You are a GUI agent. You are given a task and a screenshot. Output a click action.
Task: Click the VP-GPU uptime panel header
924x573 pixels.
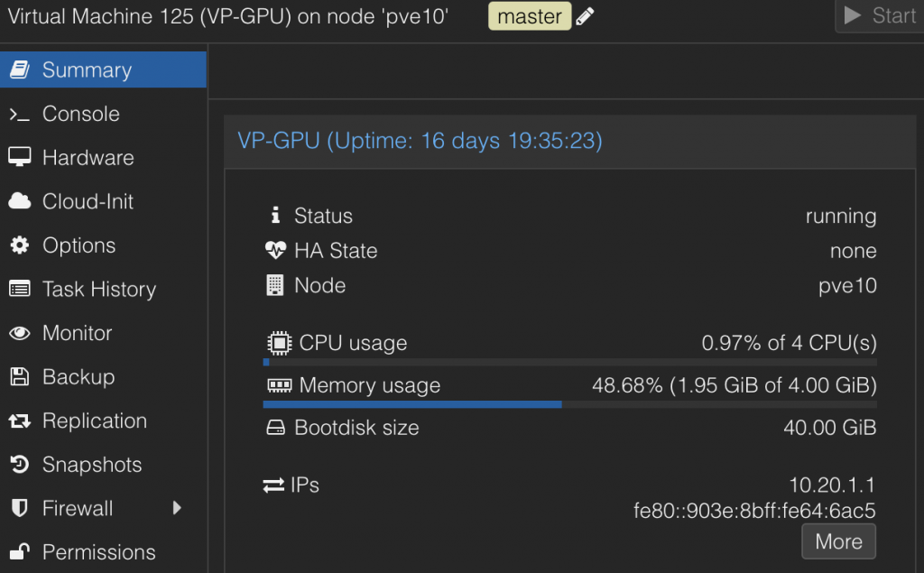pyautogui.click(x=420, y=141)
